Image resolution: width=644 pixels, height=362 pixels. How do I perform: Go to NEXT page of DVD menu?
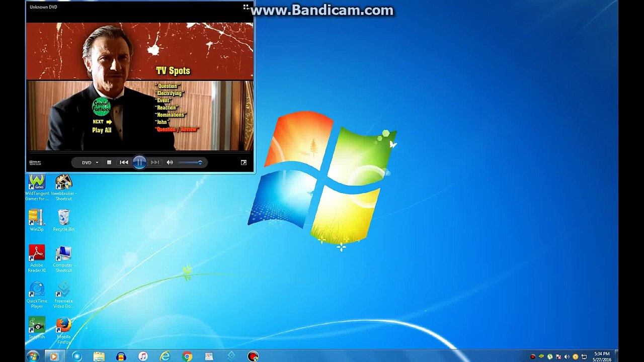(x=102, y=122)
